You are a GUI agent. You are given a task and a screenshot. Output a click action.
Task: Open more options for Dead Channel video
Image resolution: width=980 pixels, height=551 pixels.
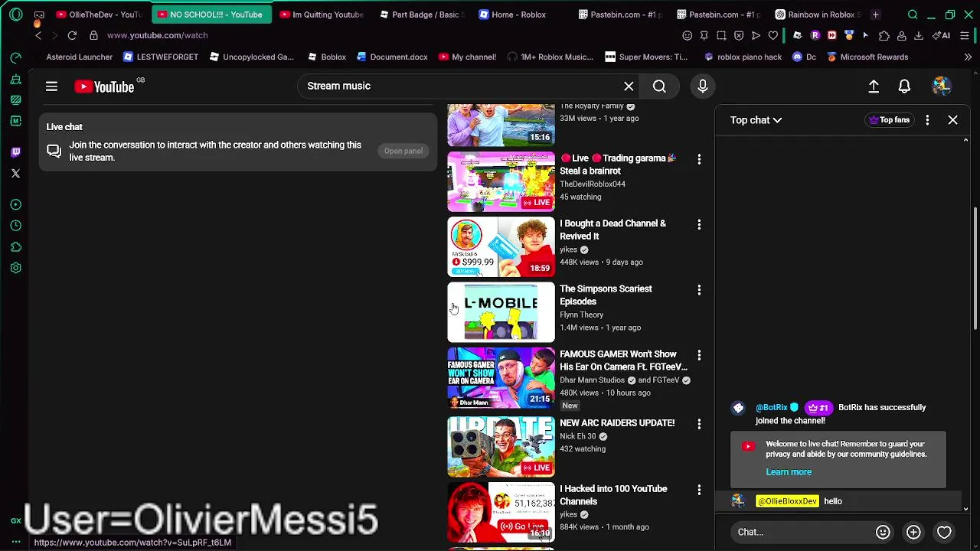[699, 224]
